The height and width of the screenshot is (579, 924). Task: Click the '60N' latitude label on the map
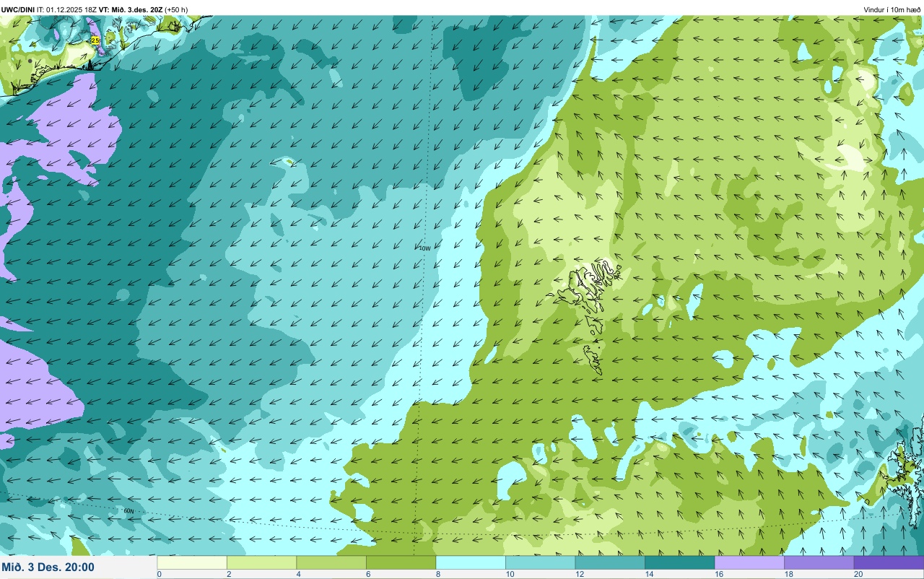[x=128, y=511]
